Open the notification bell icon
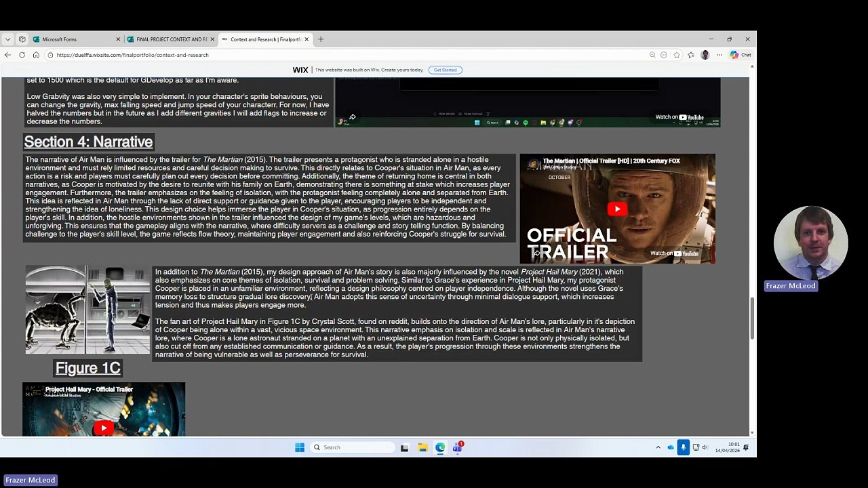 point(746,447)
